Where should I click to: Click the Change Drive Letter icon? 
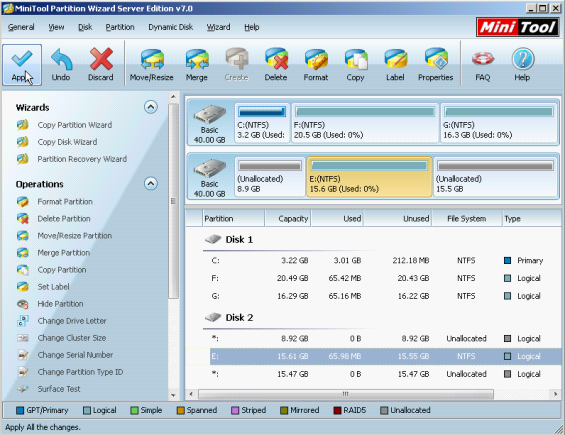(23, 321)
